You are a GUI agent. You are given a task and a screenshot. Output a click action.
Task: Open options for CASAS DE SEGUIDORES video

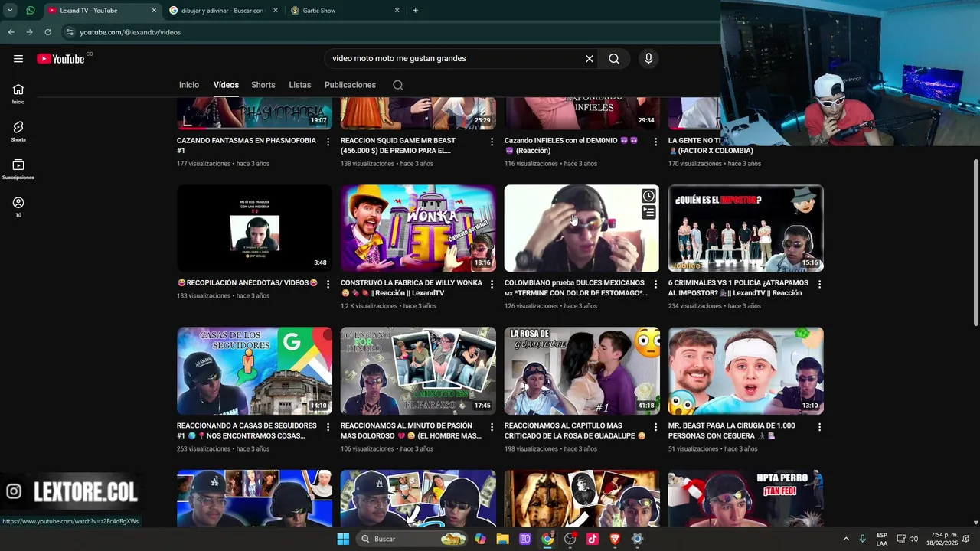[328, 427]
